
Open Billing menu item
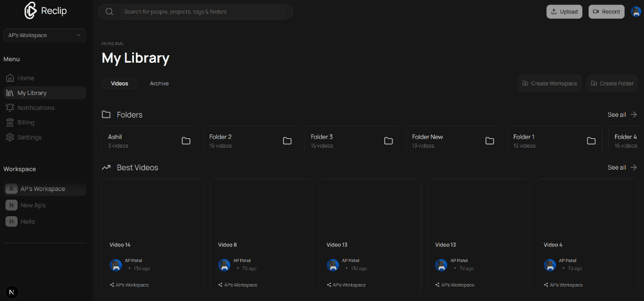pyautogui.click(x=45, y=123)
